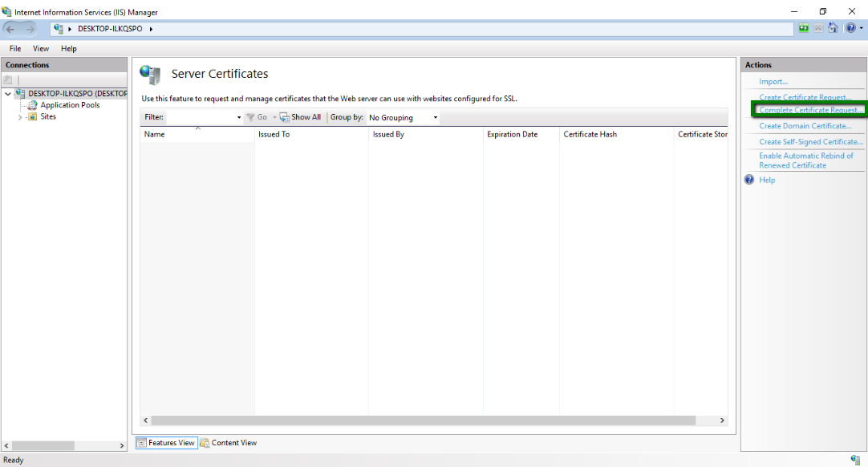Screen dimensions: 868x467
Task: Sort by the Name column header
Action: pos(197,135)
